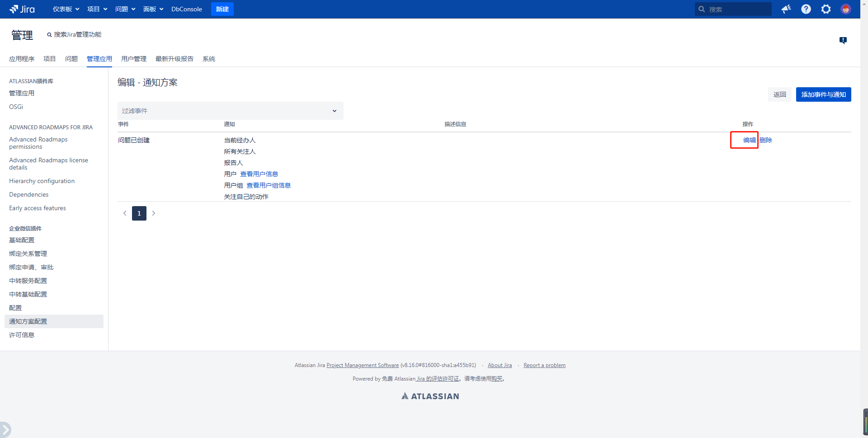Open the settings gear icon
This screenshot has width=868, height=438.
click(x=826, y=9)
